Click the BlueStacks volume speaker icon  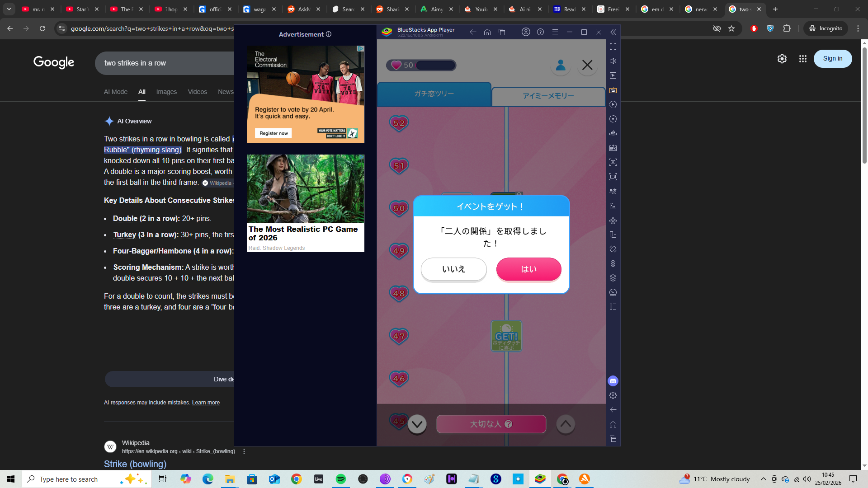613,61
